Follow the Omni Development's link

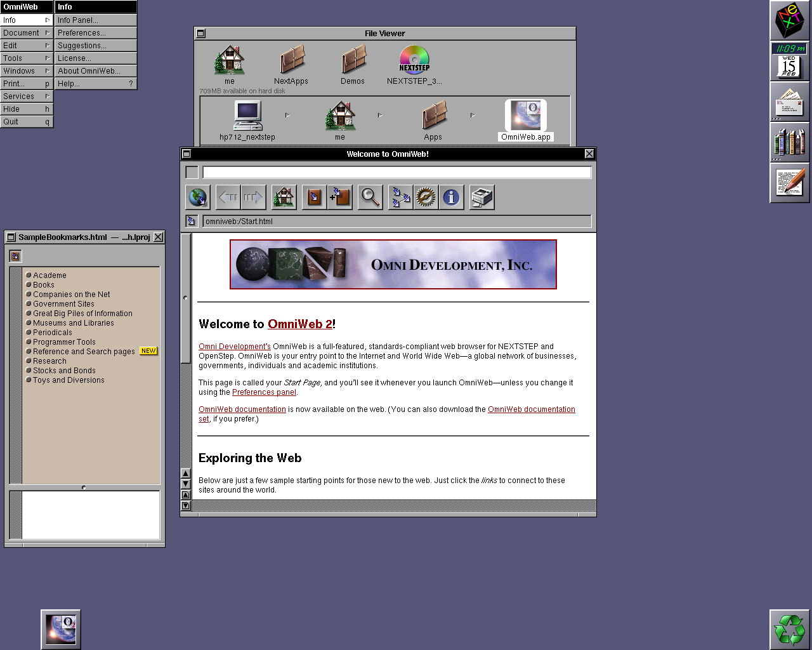[x=235, y=347]
